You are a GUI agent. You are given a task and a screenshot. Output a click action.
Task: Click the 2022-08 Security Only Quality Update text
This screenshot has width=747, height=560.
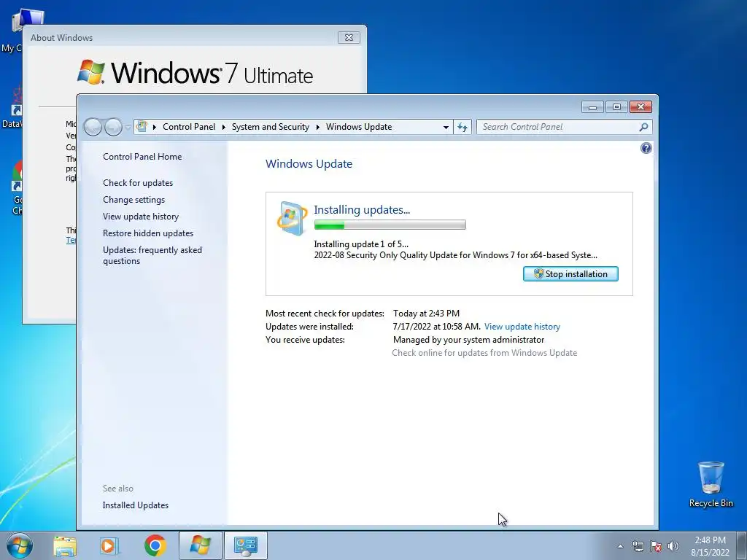tap(455, 255)
